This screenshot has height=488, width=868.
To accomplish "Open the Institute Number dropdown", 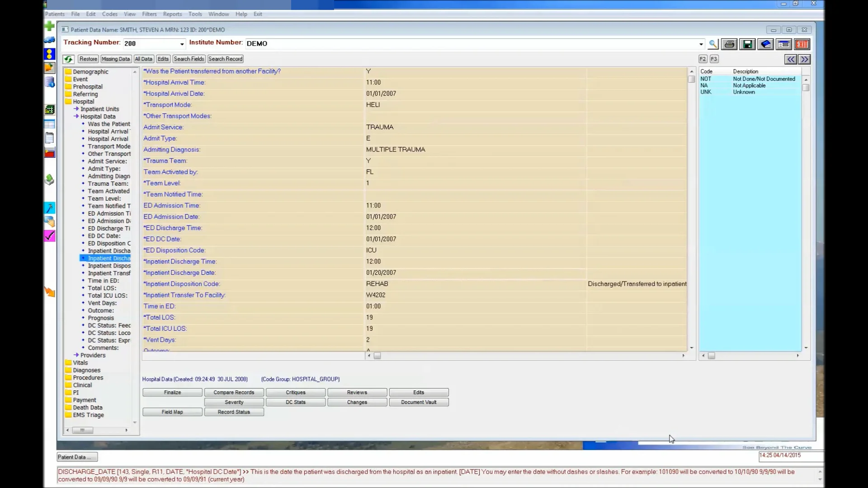I will point(701,44).
